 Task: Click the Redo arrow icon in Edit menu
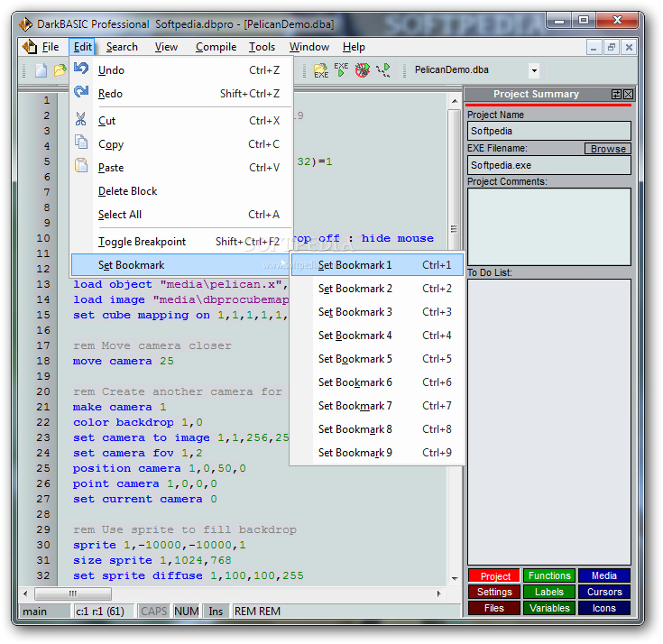tap(81, 91)
